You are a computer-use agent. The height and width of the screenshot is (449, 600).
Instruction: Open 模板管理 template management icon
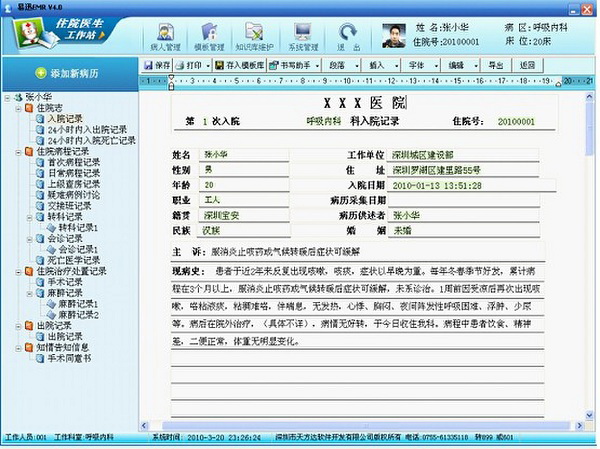click(x=209, y=37)
